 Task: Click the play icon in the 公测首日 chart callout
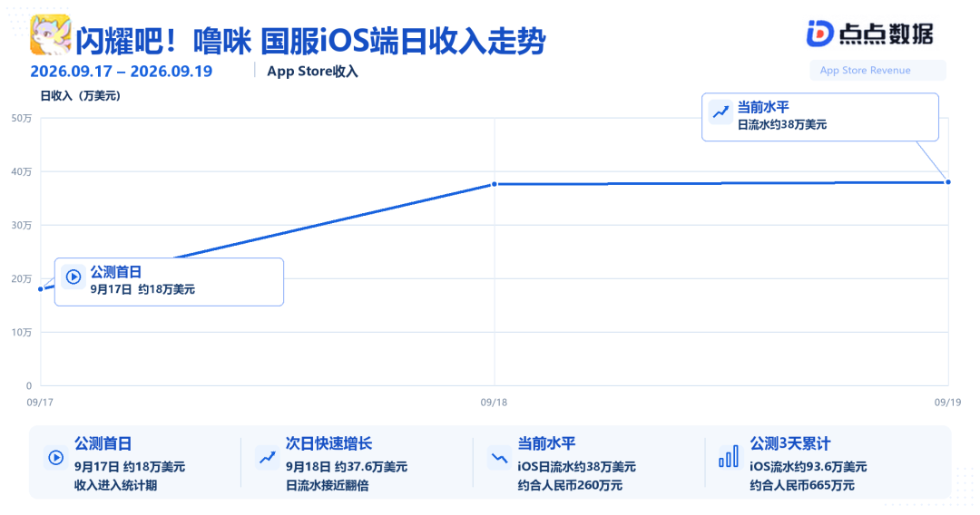point(73,277)
